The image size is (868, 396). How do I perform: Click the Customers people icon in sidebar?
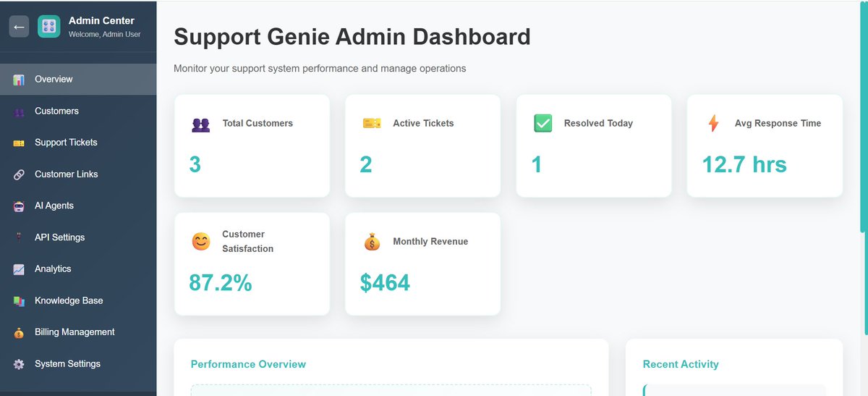[19, 111]
